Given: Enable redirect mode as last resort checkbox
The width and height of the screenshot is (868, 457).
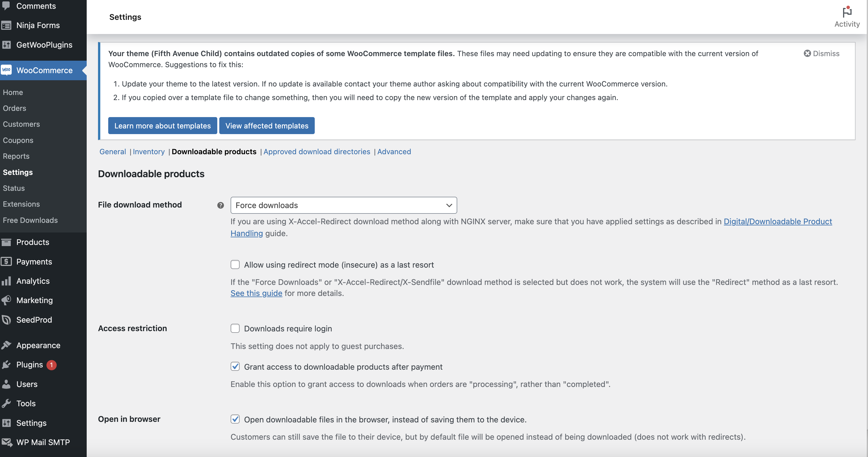Looking at the screenshot, I should click(x=235, y=265).
